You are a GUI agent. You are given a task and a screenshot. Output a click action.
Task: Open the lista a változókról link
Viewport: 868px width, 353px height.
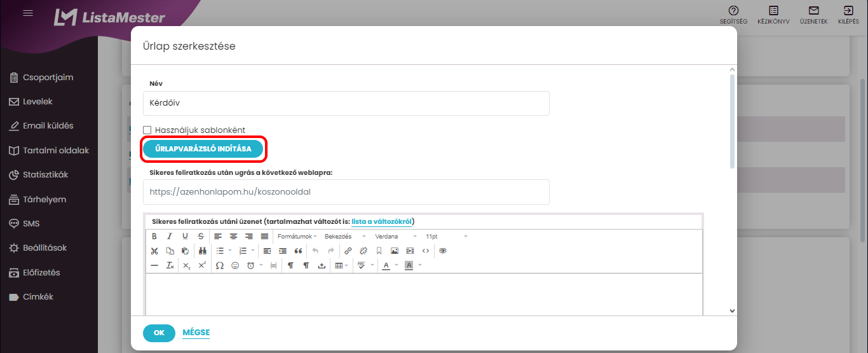coord(381,221)
